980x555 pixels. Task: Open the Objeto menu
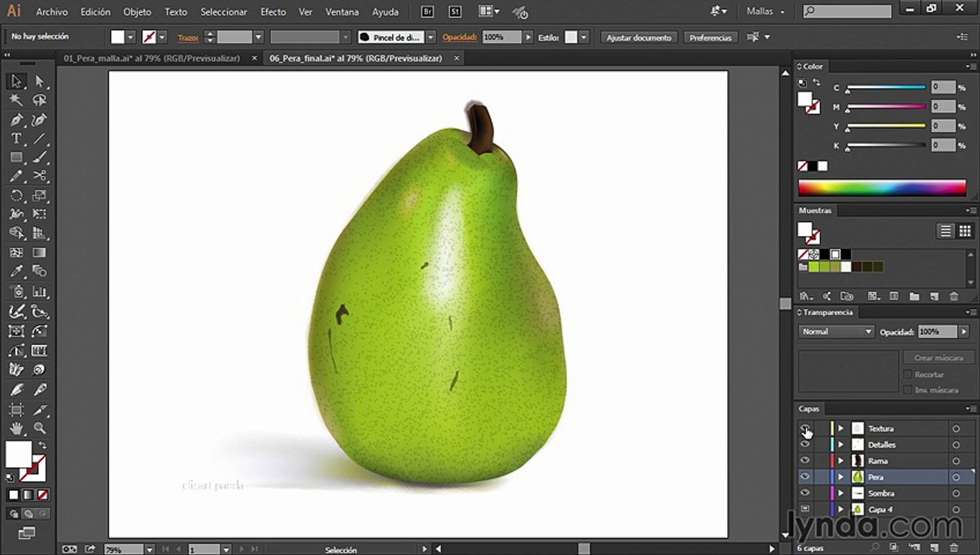(x=137, y=12)
